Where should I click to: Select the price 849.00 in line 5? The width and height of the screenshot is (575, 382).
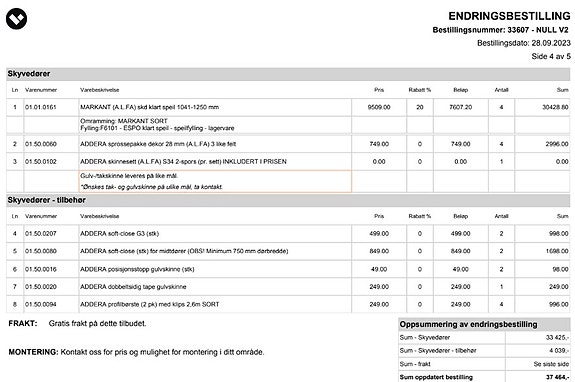click(379, 251)
